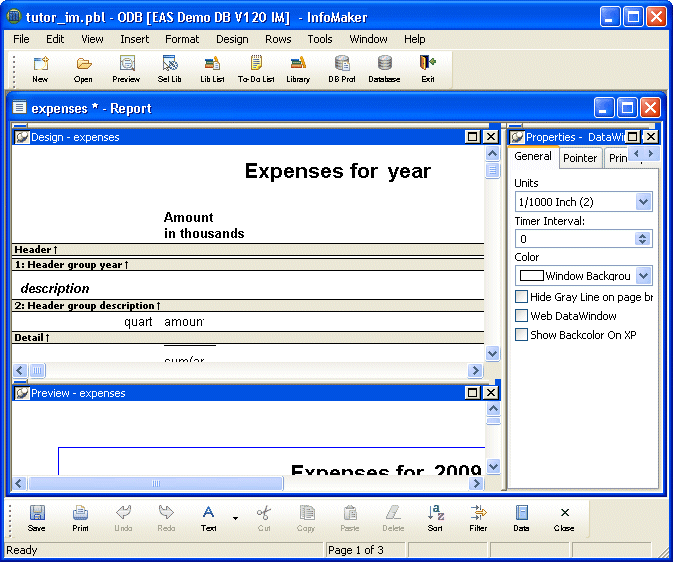Adjust Timer Interval spinner arrows
The height and width of the screenshot is (562, 673).
click(643, 239)
